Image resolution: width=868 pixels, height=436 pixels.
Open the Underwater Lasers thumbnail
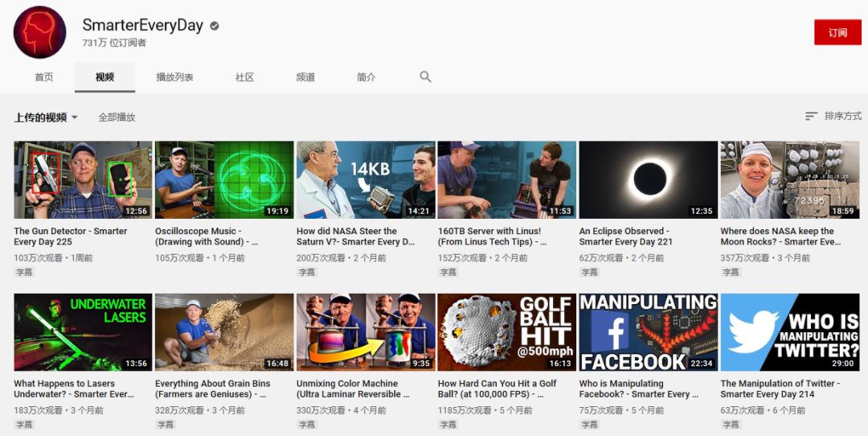coord(83,332)
